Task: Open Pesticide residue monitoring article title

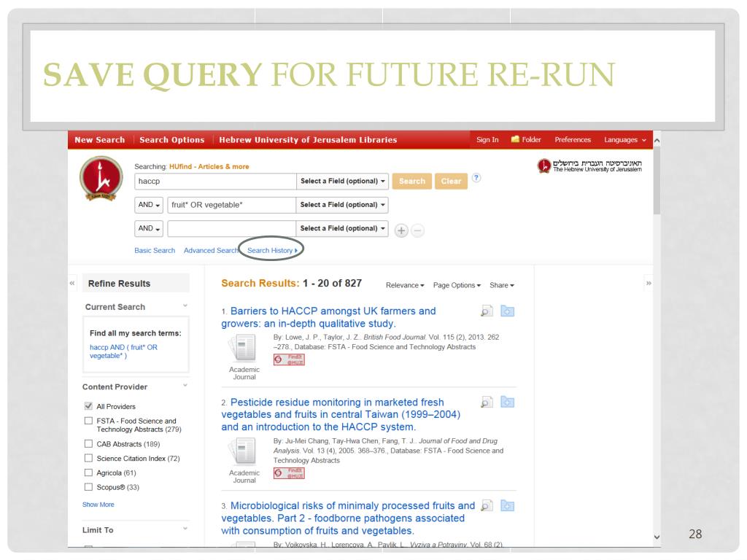Action: pos(341,415)
